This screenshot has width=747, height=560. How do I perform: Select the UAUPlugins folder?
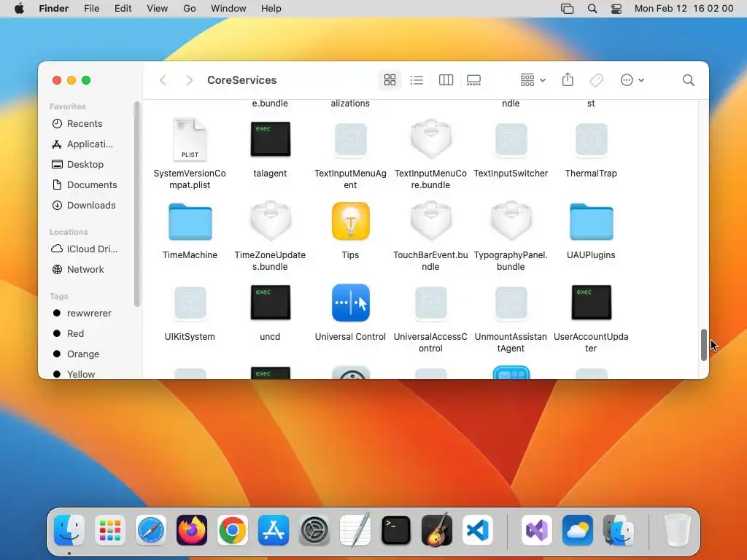591,222
